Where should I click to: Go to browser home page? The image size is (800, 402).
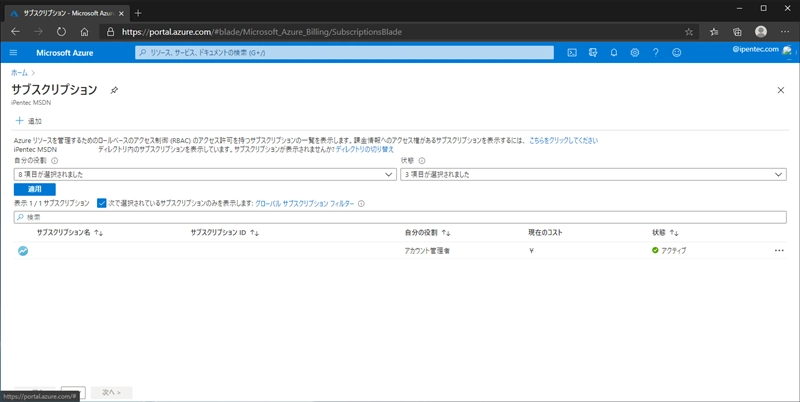tap(84, 32)
